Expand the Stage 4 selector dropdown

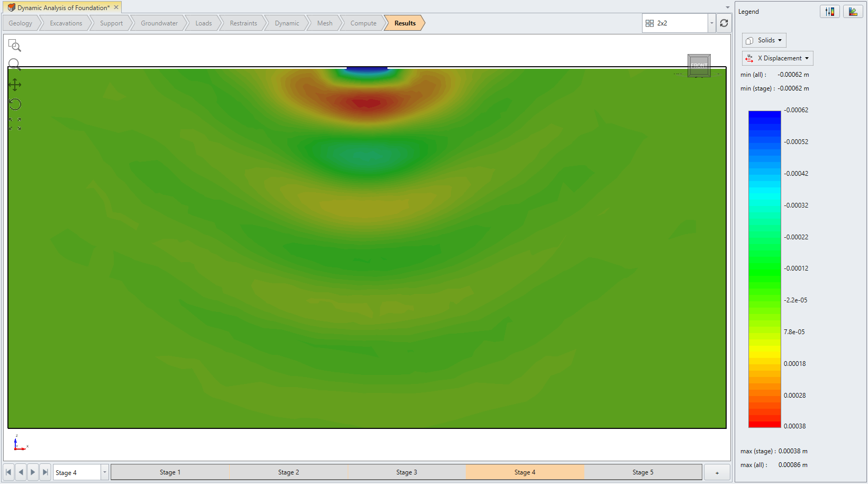coord(105,472)
